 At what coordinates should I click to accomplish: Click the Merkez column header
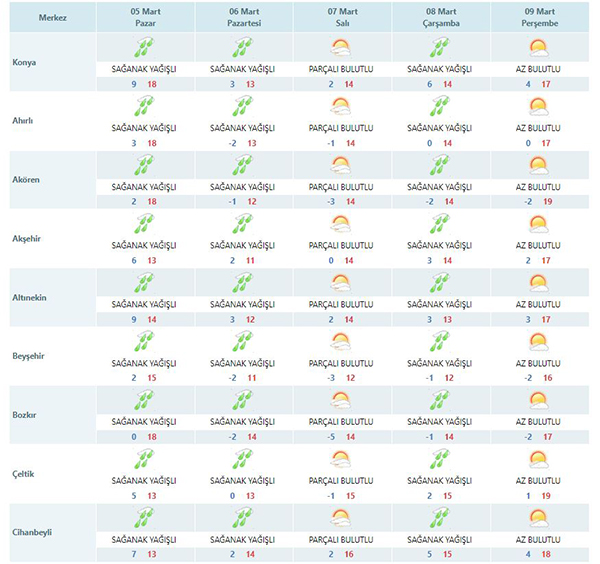click(x=51, y=18)
